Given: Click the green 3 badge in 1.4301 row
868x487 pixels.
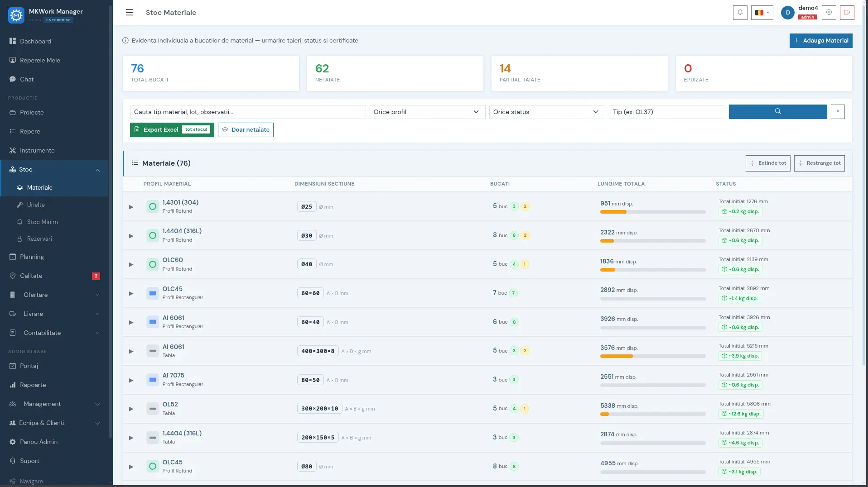Looking at the screenshot, I should [514, 206].
